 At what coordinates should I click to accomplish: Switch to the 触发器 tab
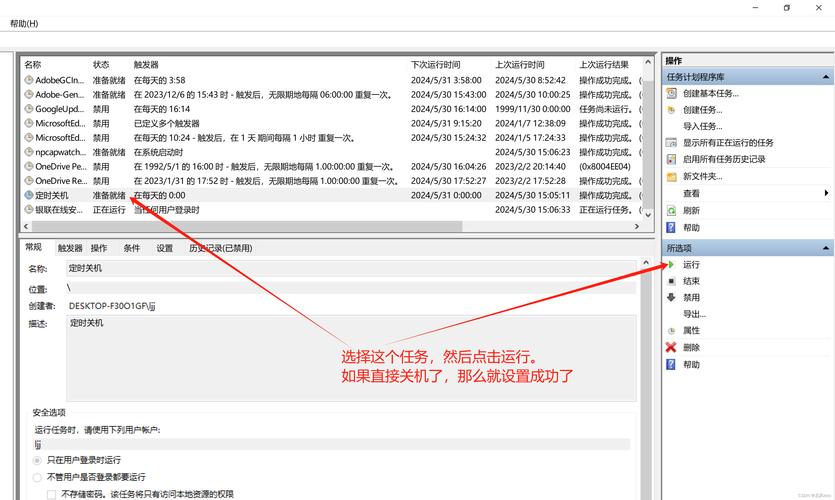(70, 248)
